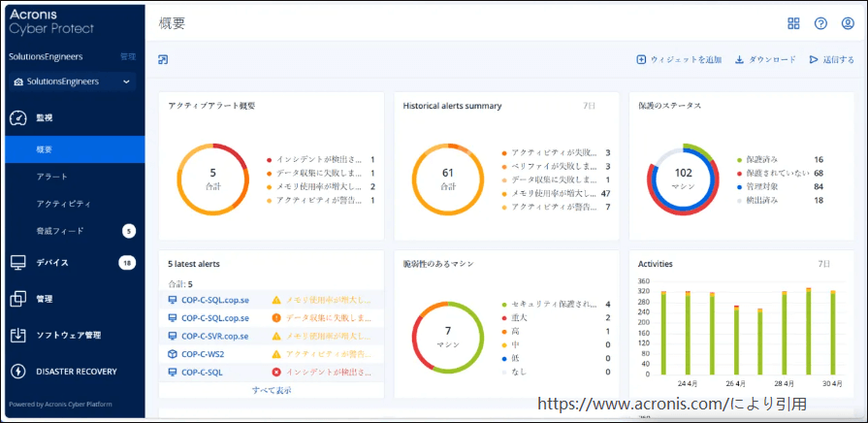
Task: Click the 5 badge on 脅威フィード
Action: pos(129,232)
